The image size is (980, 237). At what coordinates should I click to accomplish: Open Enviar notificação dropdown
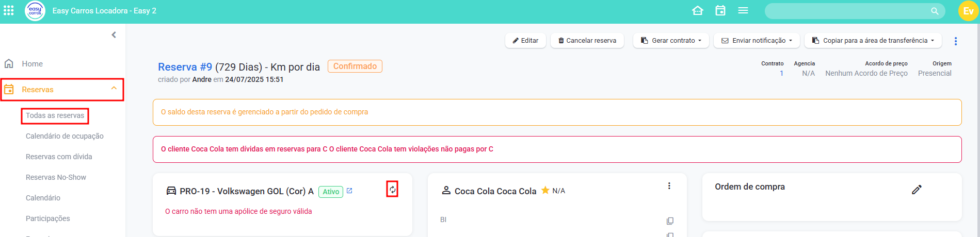tap(757, 41)
